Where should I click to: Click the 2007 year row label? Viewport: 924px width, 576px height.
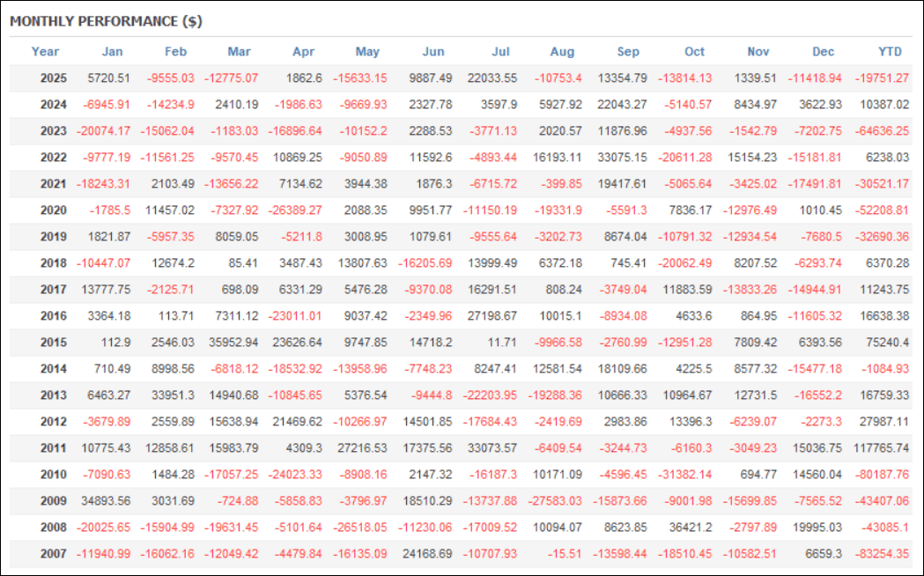(55, 554)
